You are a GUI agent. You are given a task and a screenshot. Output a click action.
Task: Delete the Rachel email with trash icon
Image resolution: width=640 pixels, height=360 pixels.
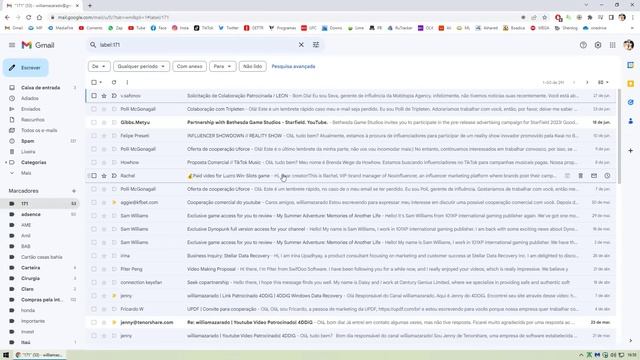click(x=580, y=176)
